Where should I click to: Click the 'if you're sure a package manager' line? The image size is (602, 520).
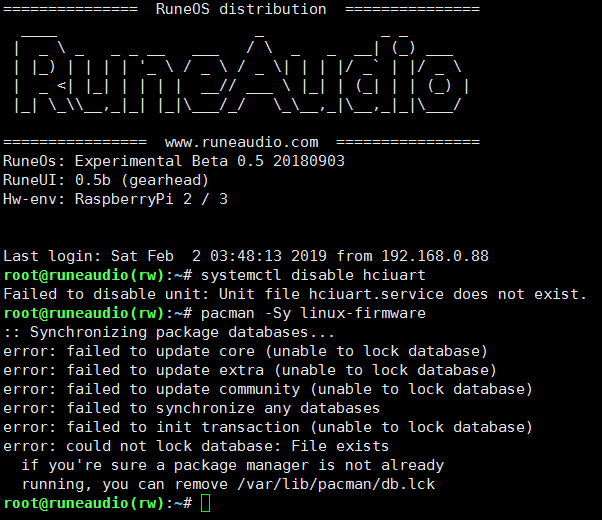[233, 465]
